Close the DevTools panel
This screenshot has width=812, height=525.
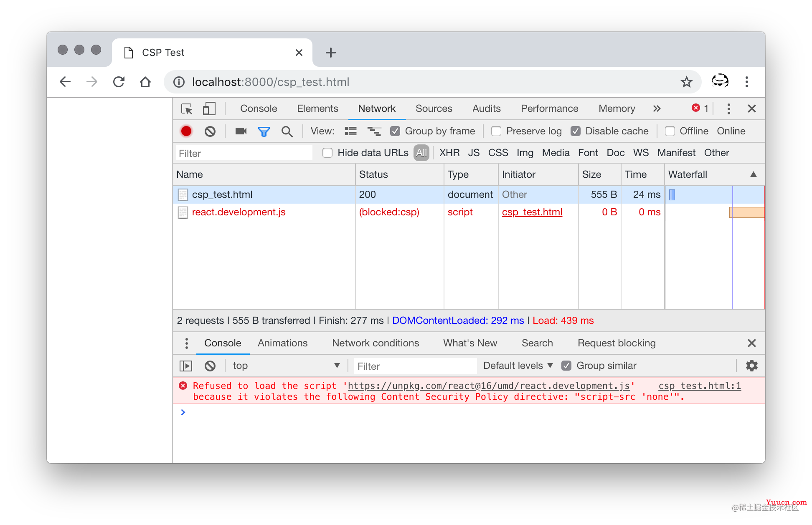[x=751, y=109]
